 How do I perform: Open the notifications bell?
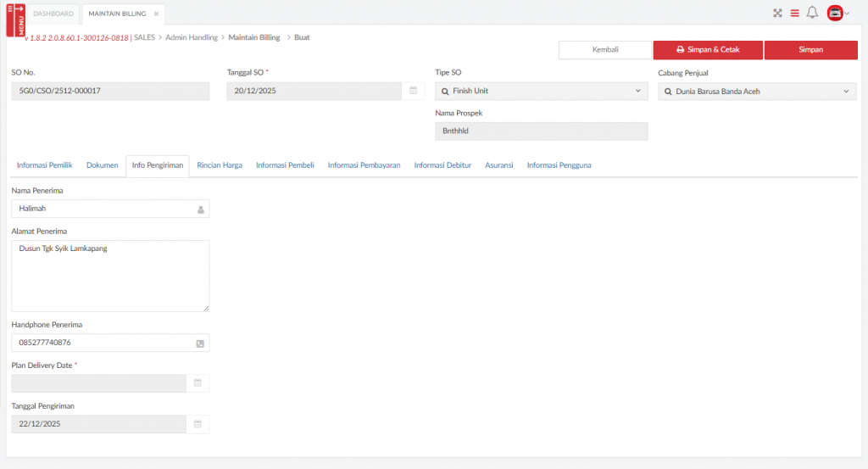(x=812, y=13)
